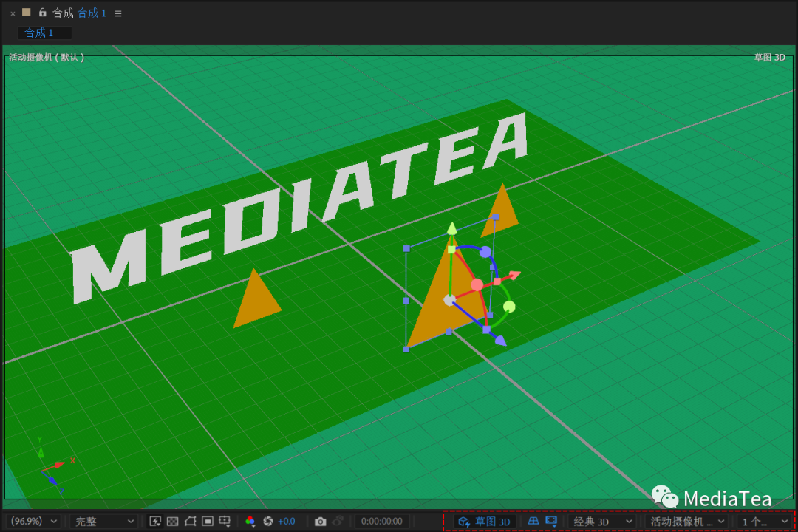Toggle the extended viewer icon

pyautogui.click(x=551, y=521)
